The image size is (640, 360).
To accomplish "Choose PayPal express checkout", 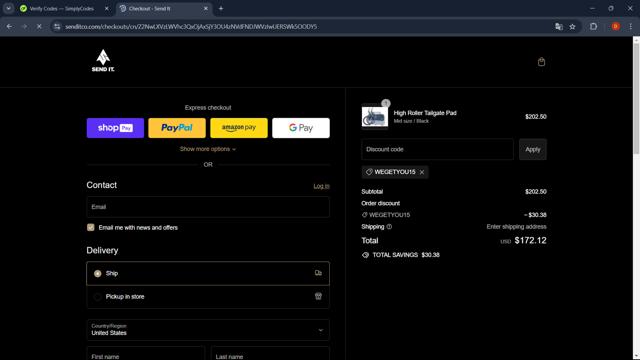I will click(177, 128).
